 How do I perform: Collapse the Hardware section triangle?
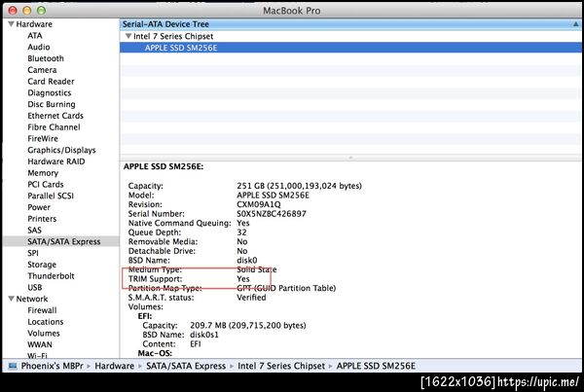[11, 24]
